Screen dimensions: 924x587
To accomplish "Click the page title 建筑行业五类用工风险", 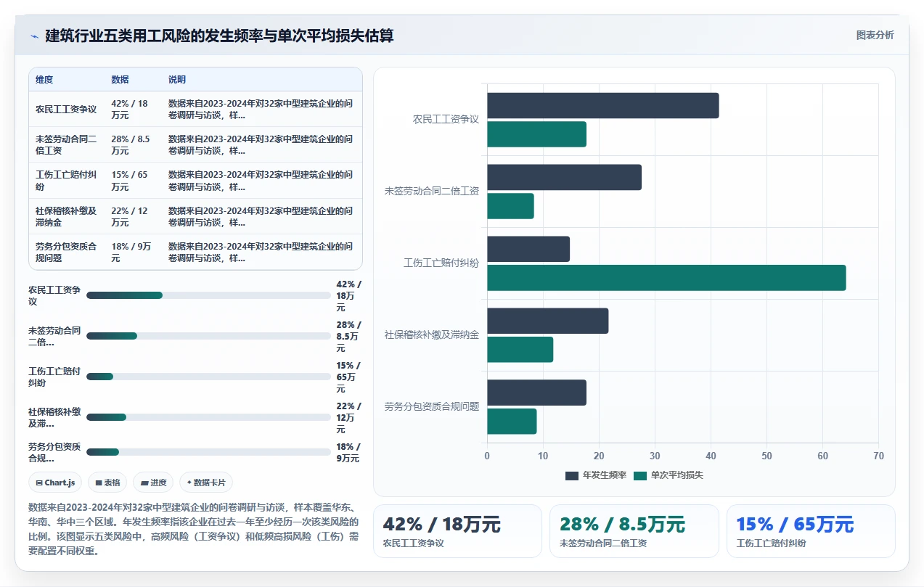I will (x=219, y=36).
